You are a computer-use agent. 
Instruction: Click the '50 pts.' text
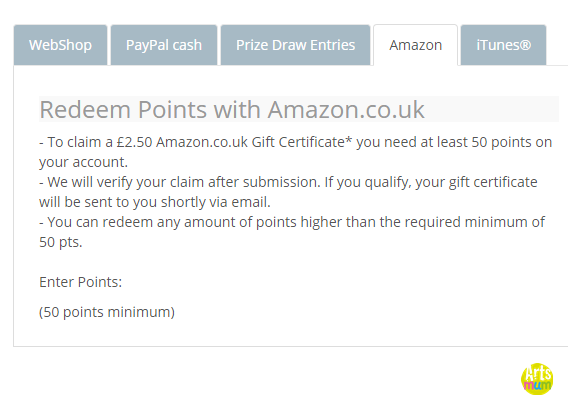pyautogui.click(x=60, y=242)
